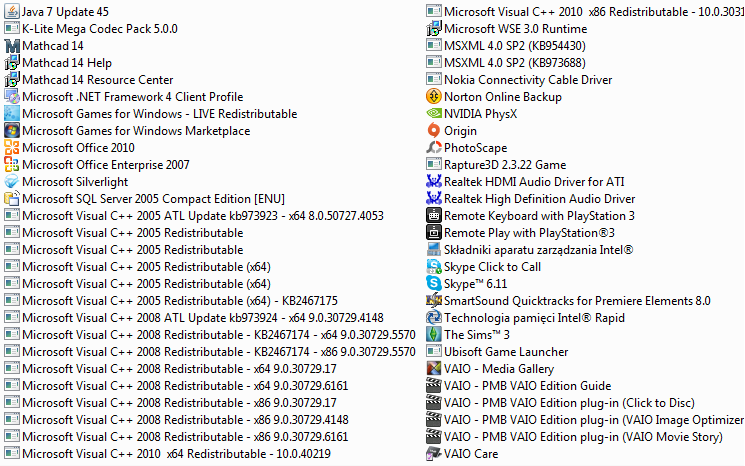Viewport: 745px width, 466px height.
Task: Click the Mathcad 14 M icon
Action: point(11,46)
